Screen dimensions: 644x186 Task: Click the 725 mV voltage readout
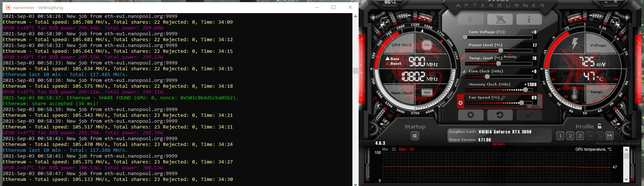[x=592, y=62]
